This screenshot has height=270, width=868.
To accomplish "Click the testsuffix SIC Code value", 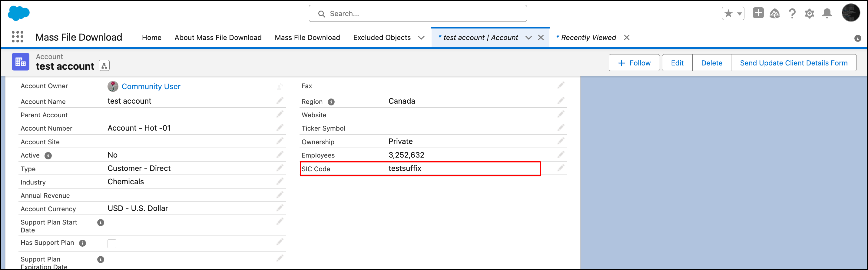I will [x=405, y=168].
